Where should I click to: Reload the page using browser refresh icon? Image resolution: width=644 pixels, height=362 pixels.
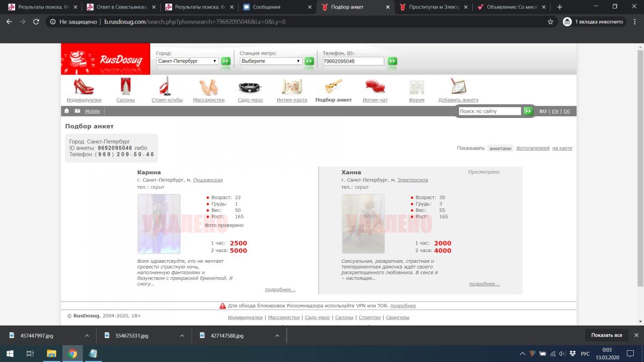point(35,22)
